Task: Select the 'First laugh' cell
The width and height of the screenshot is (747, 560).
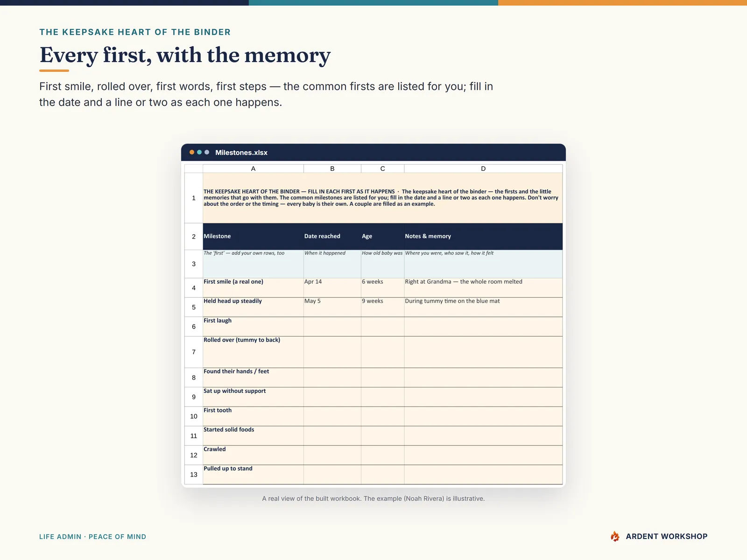Action: (253, 327)
